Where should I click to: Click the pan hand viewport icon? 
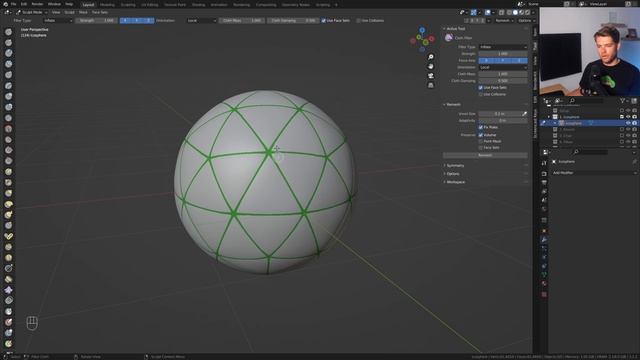431,66
